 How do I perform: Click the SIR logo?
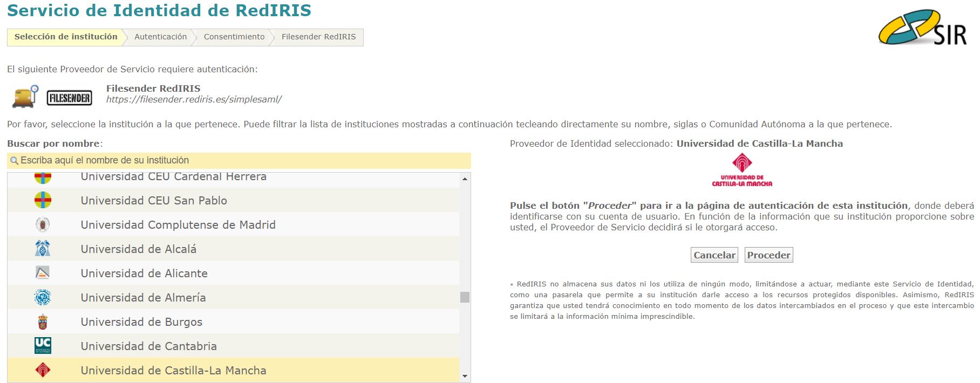[922, 27]
